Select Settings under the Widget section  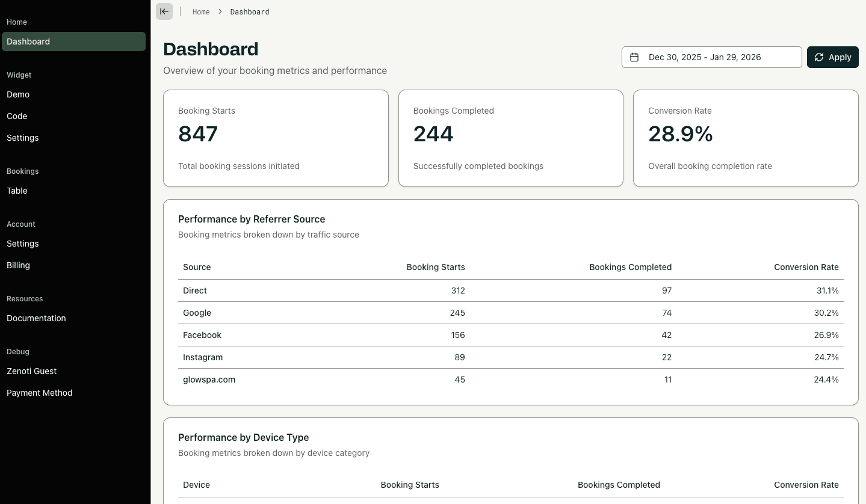(x=22, y=138)
